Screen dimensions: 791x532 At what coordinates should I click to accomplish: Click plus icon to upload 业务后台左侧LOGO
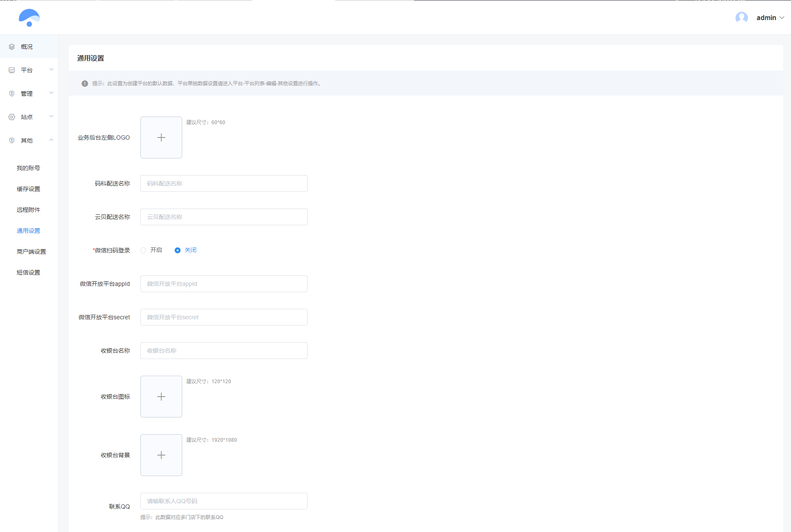point(161,137)
